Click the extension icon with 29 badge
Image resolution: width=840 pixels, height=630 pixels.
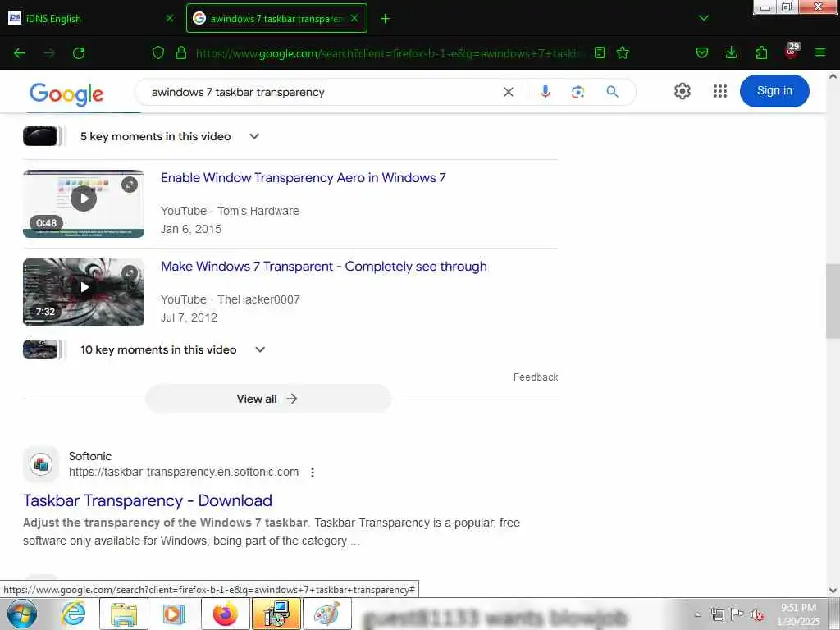[792, 52]
